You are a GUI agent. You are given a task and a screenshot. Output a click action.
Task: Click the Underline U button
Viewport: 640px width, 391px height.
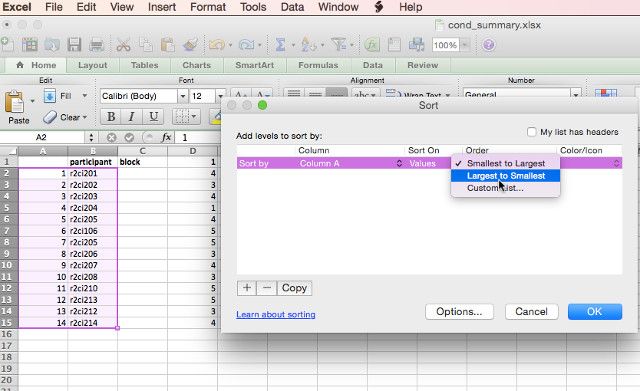click(153, 117)
